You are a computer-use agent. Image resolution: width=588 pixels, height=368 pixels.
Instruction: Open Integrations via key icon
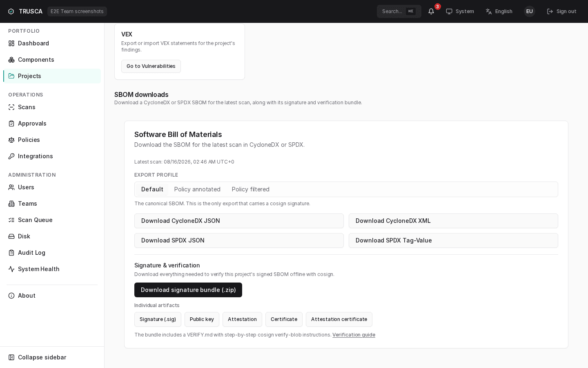tap(11, 156)
